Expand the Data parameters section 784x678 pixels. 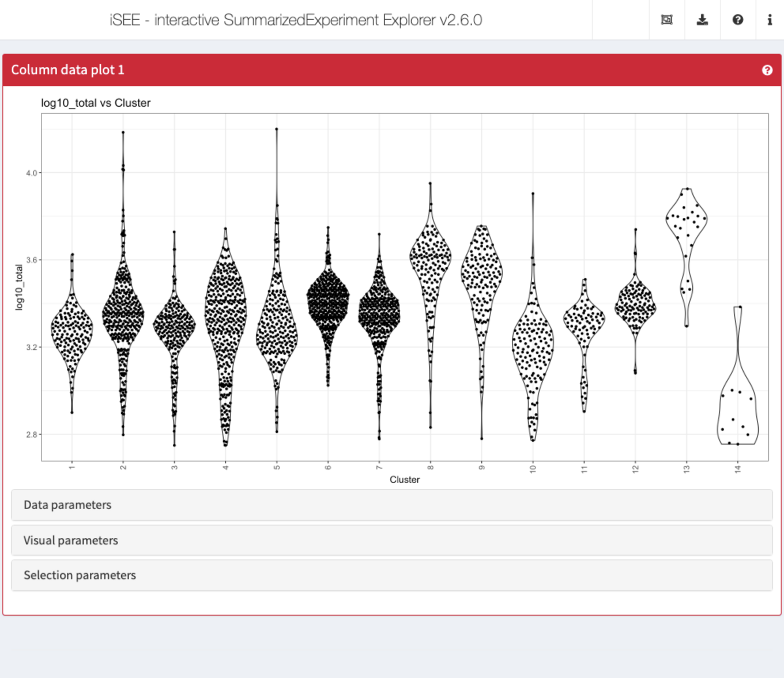click(x=392, y=505)
